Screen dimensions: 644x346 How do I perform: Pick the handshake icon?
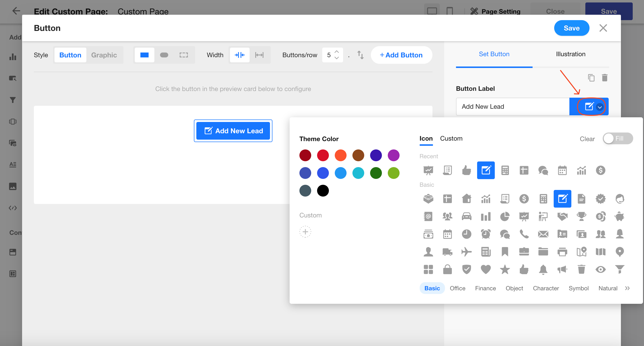[x=562, y=216]
